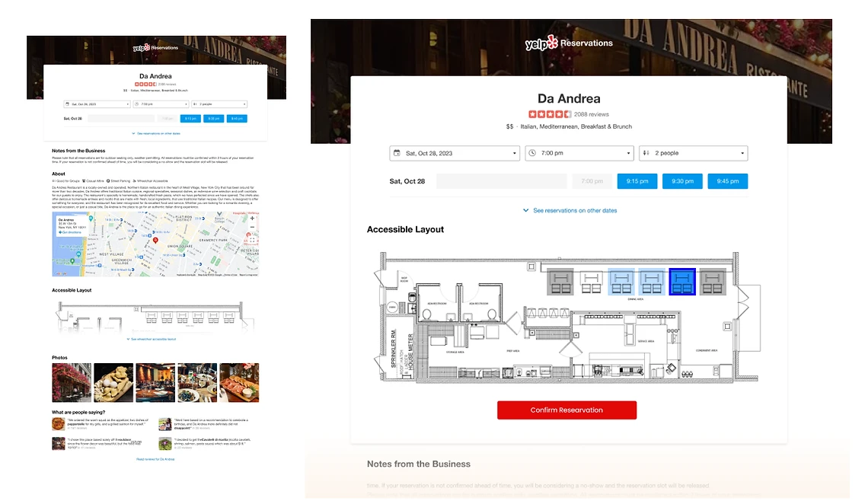Select the 9:45 pm slot in small full-page mockup
This screenshot has height=504, width=865.
237,119
